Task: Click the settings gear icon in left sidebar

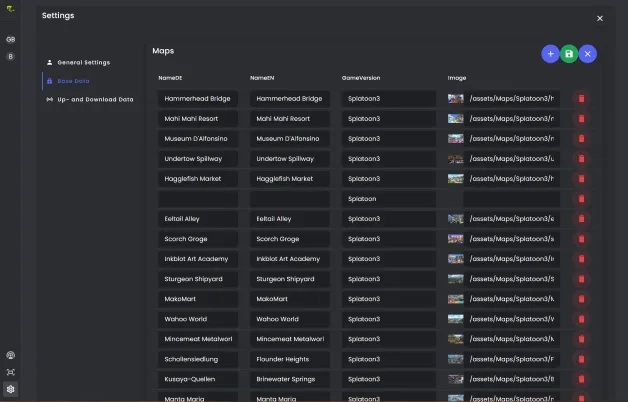Action: tap(10, 389)
